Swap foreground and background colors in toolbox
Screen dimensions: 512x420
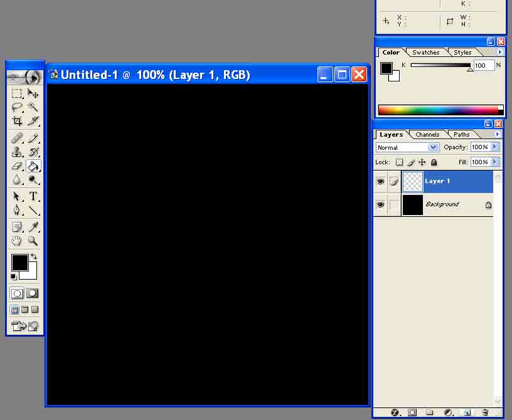pos(33,256)
